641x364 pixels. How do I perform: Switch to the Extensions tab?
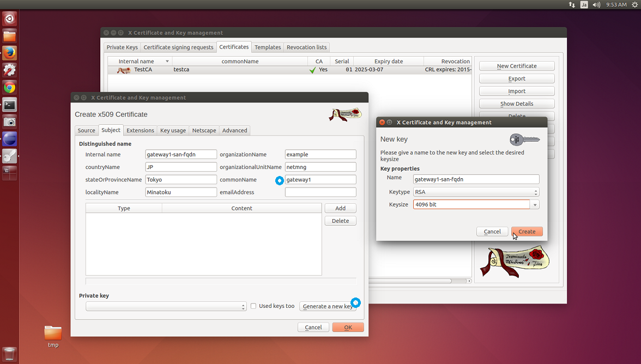(x=140, y=130)
